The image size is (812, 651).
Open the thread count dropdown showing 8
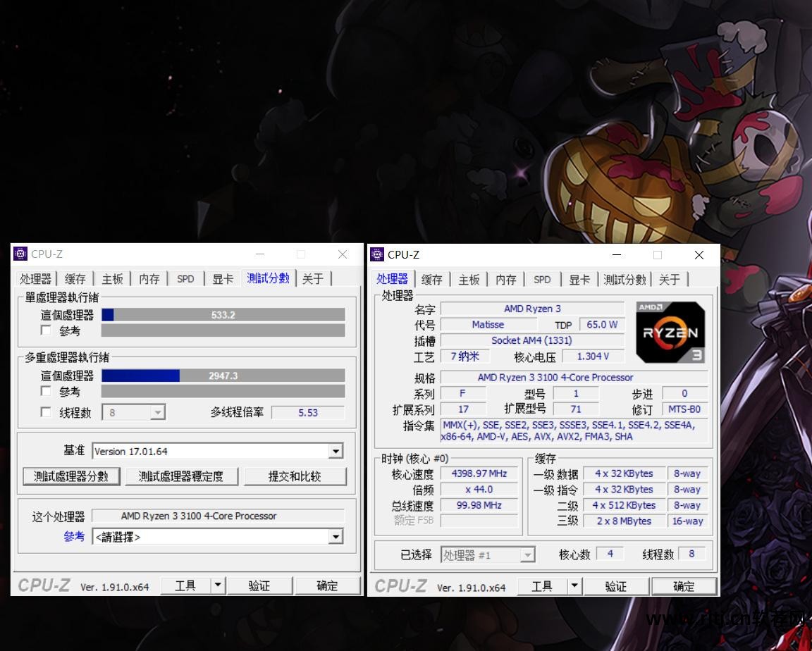coord(158,412)
